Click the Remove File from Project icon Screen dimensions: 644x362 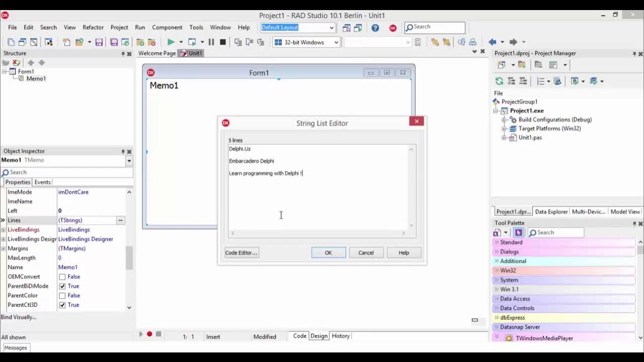(x=151, y=42)
